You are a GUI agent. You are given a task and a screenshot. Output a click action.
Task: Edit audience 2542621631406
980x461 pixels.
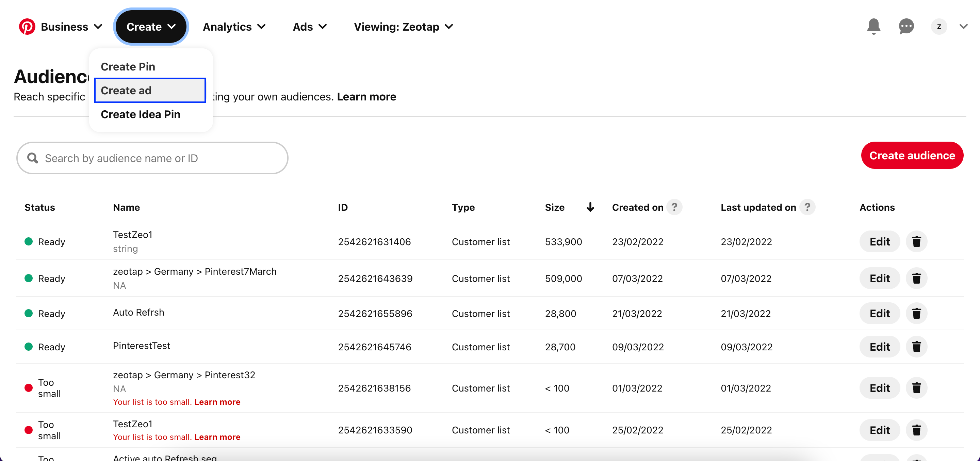(880, 241)
